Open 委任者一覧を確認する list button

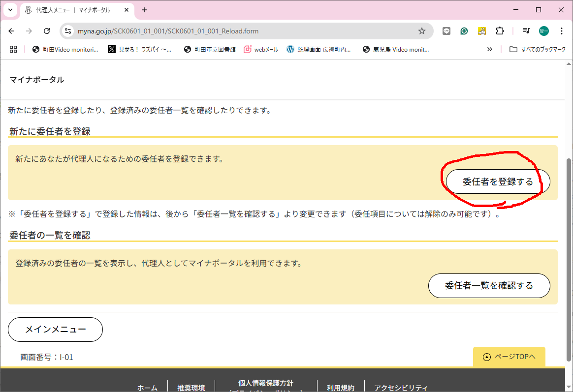point(489,286)
